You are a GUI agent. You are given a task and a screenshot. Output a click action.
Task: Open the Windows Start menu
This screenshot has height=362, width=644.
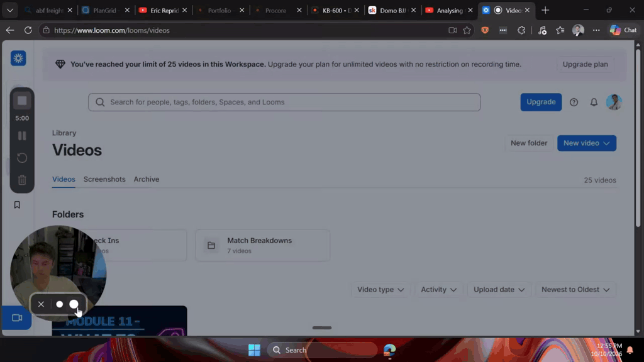tap(254, 350)
